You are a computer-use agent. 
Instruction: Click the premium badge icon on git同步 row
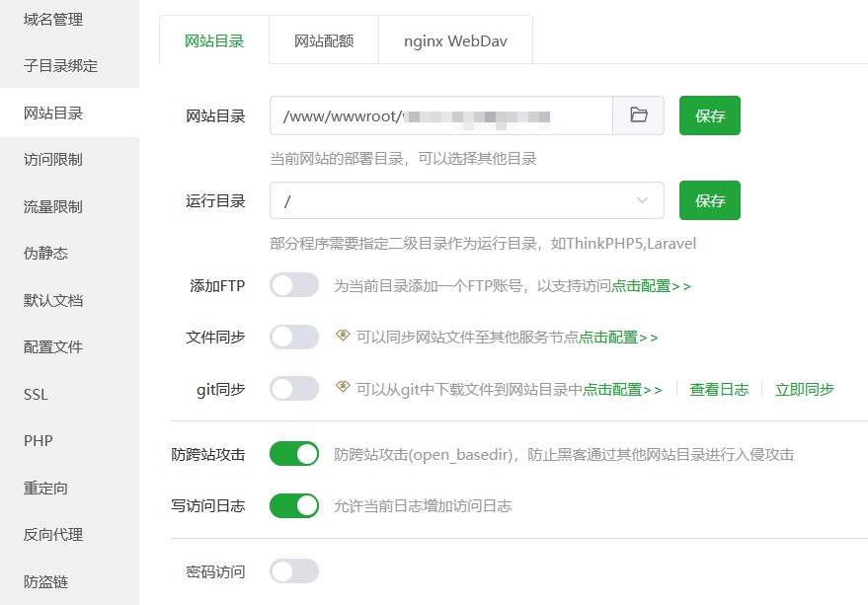coord(343,388)
